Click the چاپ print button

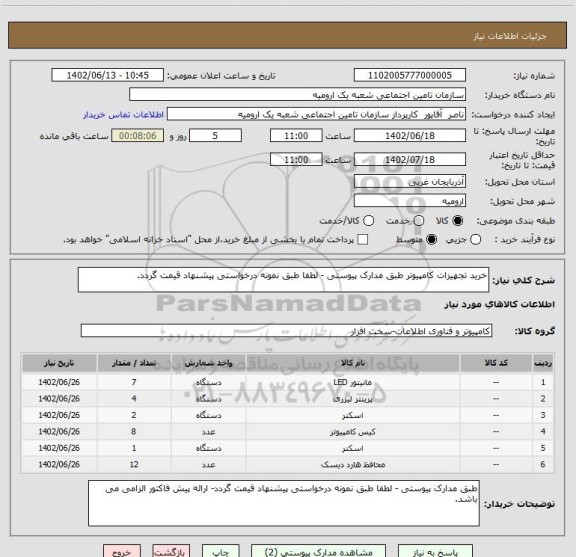[220, 552]
